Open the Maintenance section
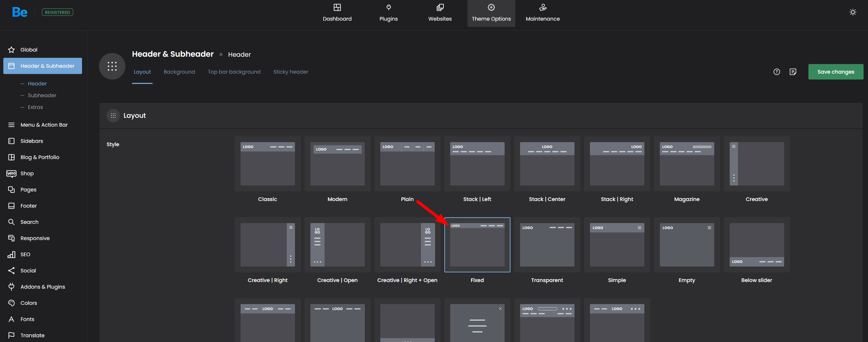Viewport: 868px width, 342px height. [x=542, y=13]
